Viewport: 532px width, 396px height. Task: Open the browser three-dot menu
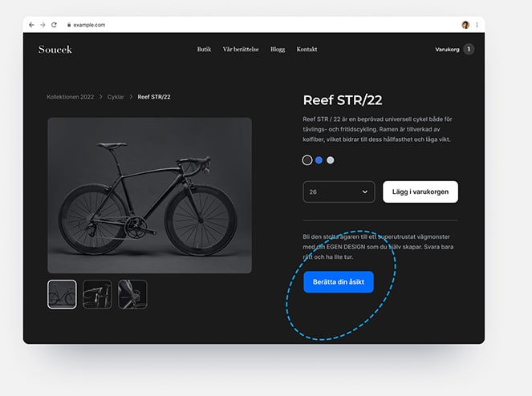click(x=477, y=25)
